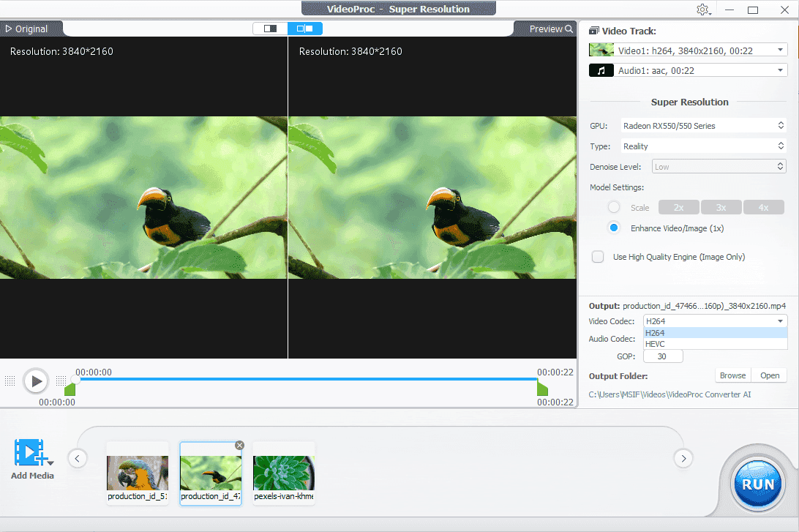
Task: Open the Denoise Level dropdown
Action: 719,167
